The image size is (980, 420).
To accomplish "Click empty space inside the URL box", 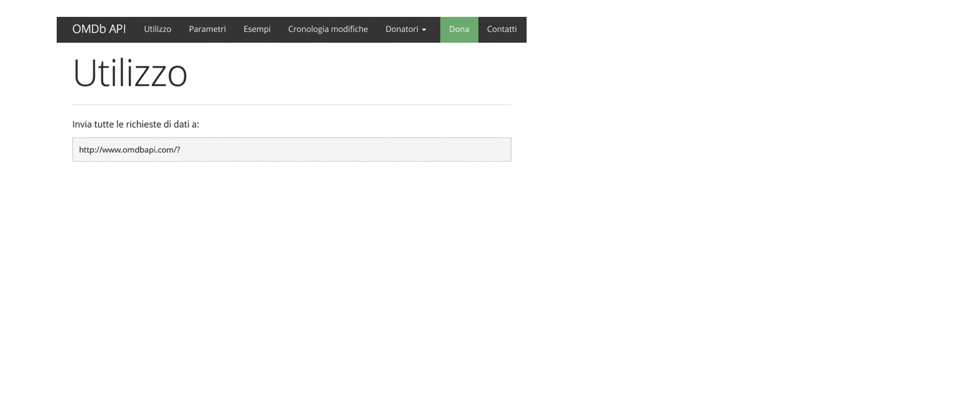I will [375, 149].
